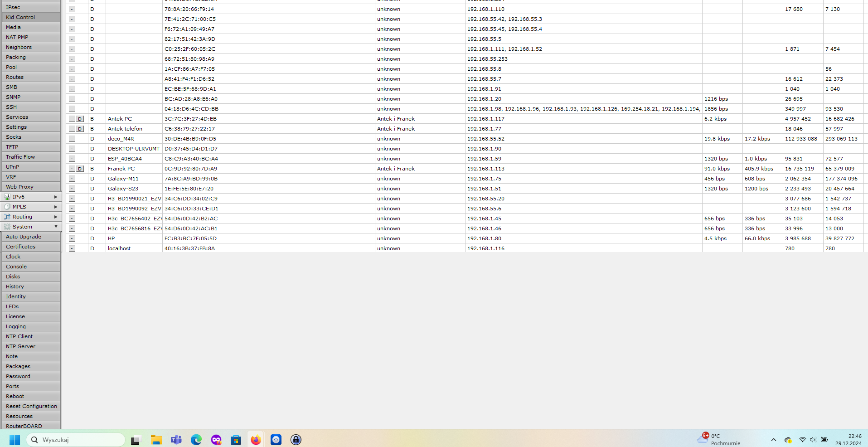Select the MPLS icon in the sidebar
The height and width of the screenshot is (447, 868).
tap(8, 206)
